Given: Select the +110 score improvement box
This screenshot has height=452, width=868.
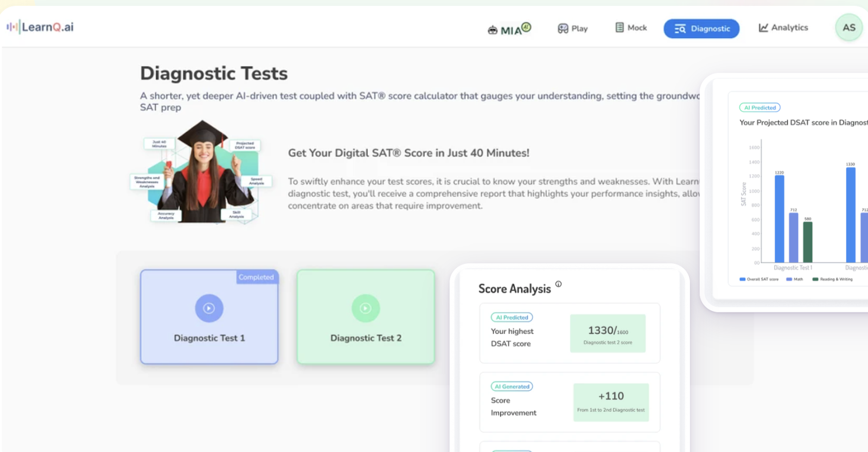Looking at the screenshot, I should click(x=611, y=402).
